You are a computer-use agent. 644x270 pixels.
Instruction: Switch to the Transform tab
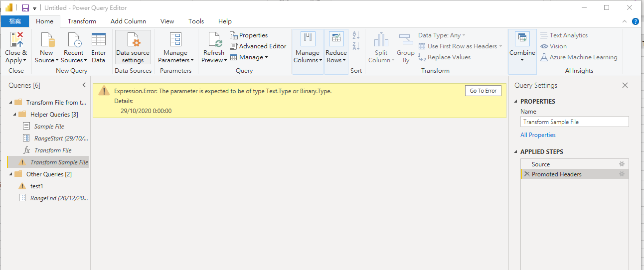click(82, 21)
